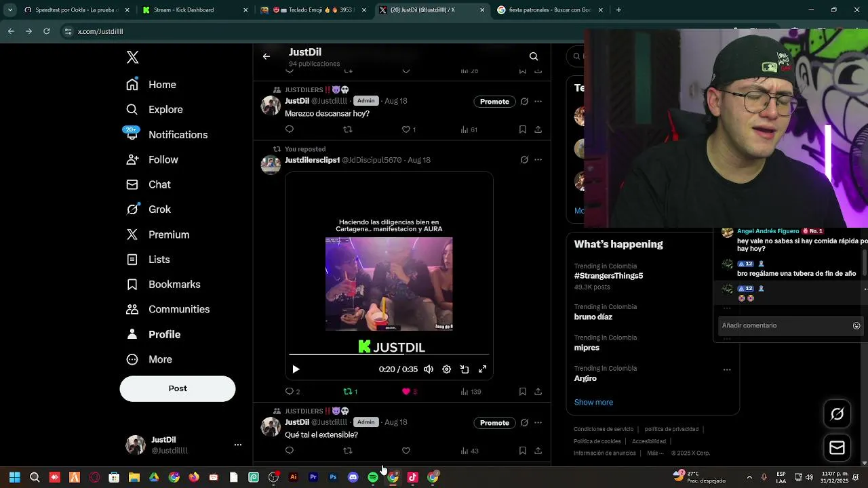Open video settings gear
Image resolution: width=868 pixels, height=488 pixels.
point(446,369)
